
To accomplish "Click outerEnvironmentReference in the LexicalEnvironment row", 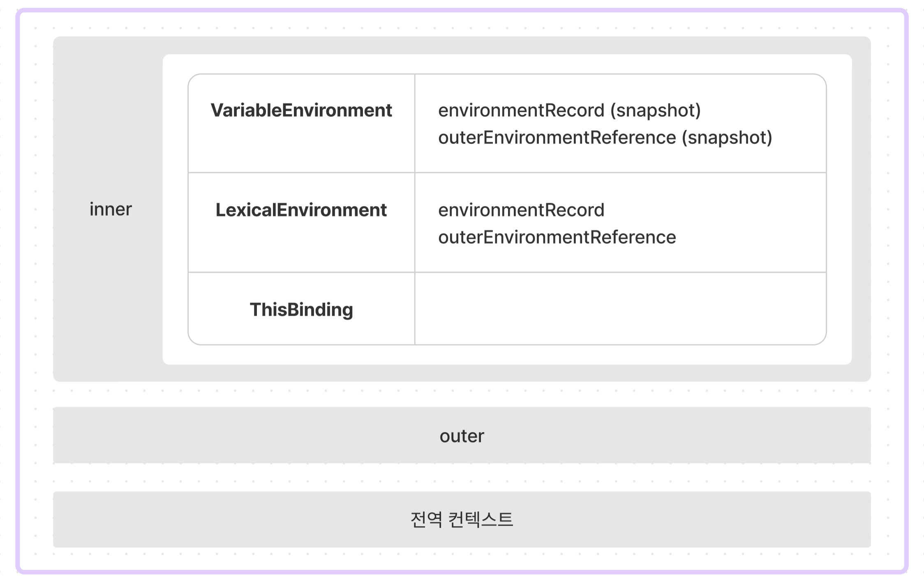I will (557, 237).
